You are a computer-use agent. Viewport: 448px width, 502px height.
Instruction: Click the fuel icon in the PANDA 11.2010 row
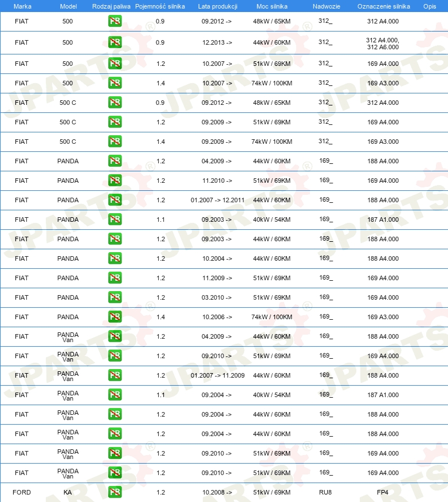[x=115, y=181]
